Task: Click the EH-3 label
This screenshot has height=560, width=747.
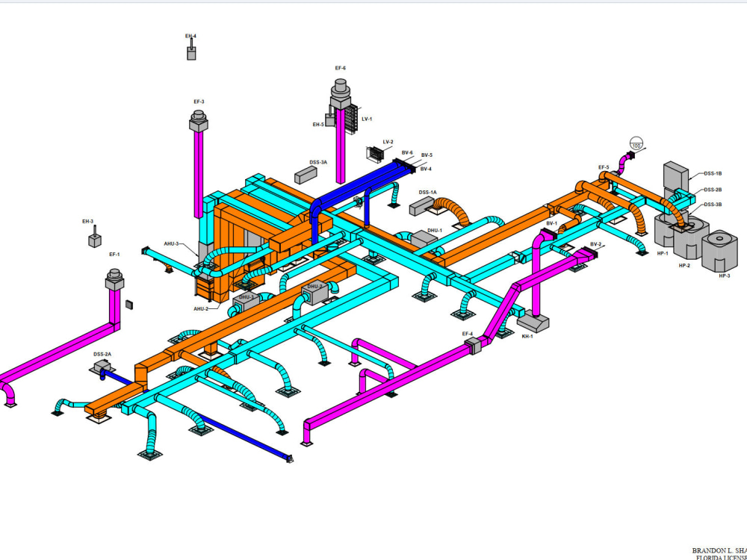Action: 87,222
